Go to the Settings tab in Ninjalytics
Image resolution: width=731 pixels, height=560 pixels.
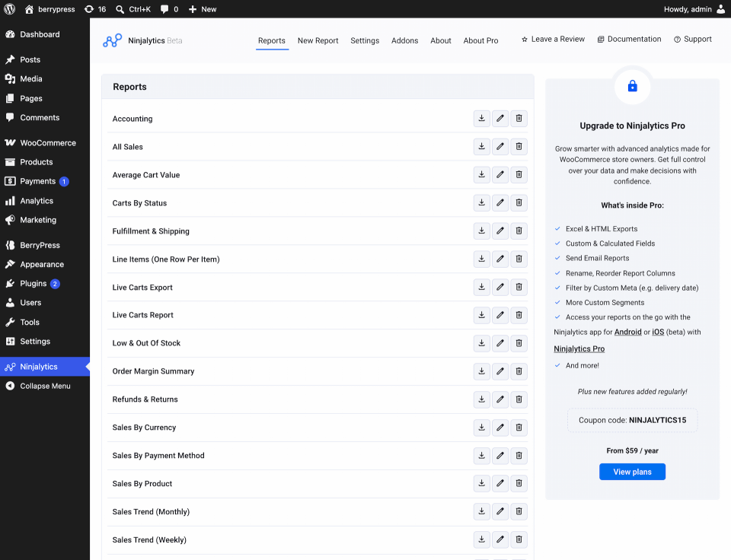pyautogui.click(x=365, y=40)
